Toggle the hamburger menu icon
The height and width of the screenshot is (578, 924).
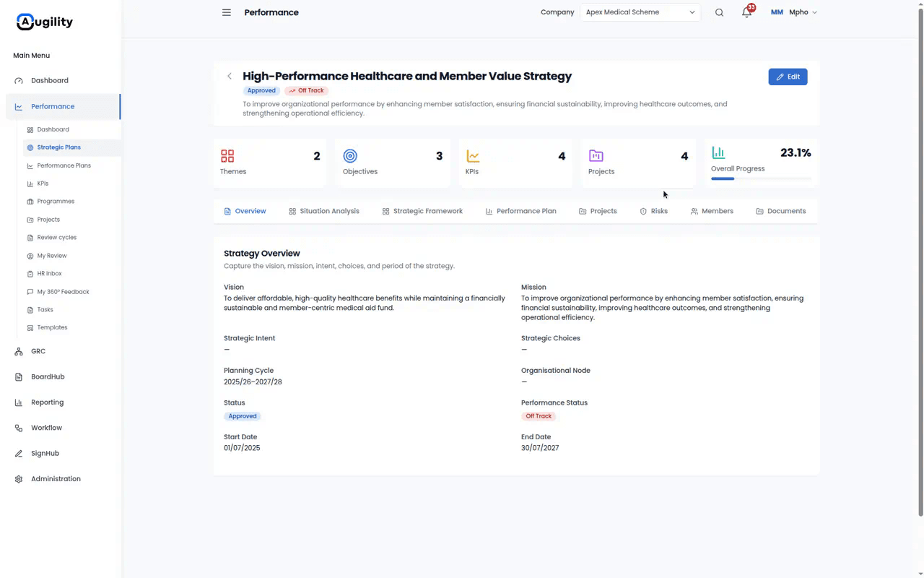(227, 12)
